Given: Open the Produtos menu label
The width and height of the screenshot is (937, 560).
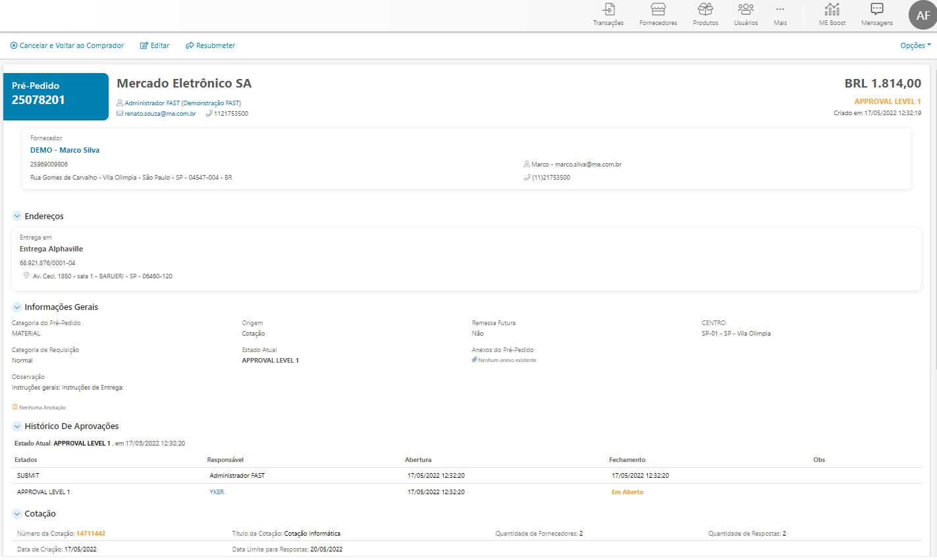Looking at the screenshot, I should pos(705,23).
